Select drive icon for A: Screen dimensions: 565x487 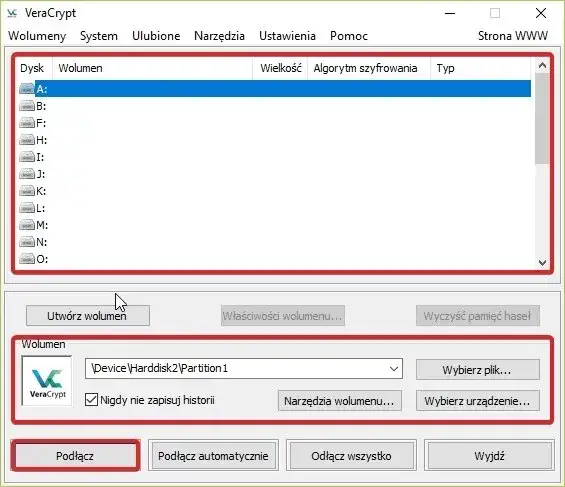(x=27, y=88)
